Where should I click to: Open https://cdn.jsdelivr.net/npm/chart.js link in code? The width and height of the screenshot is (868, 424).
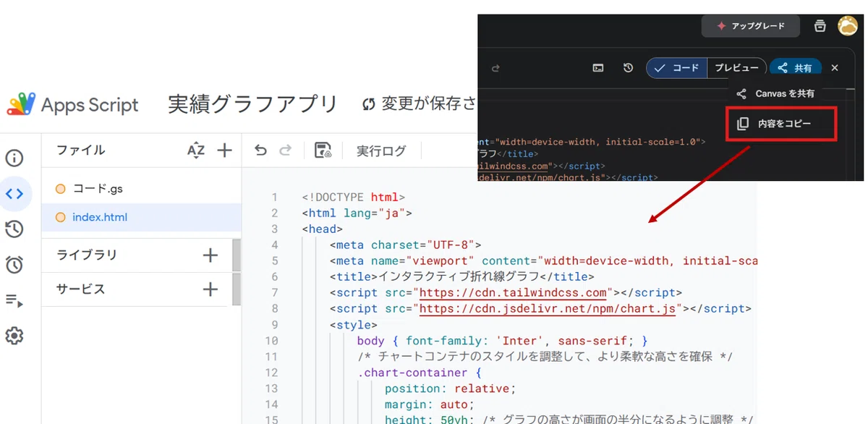tap(548, 309)
